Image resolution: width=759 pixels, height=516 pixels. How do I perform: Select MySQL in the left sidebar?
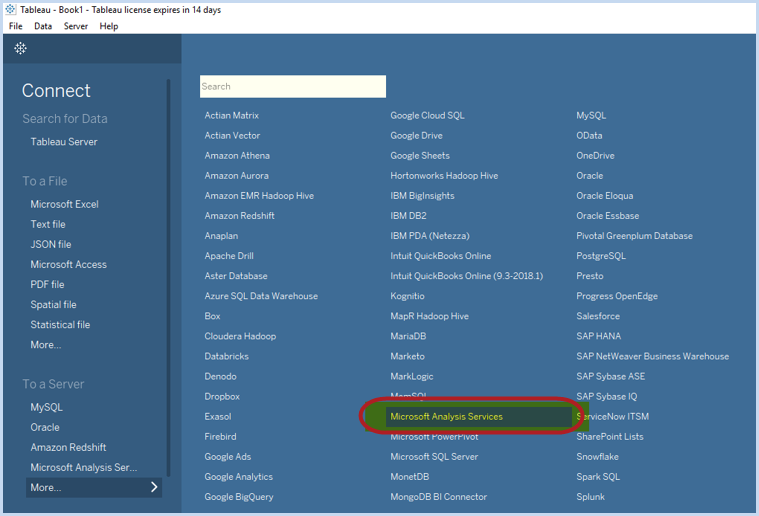46,407
